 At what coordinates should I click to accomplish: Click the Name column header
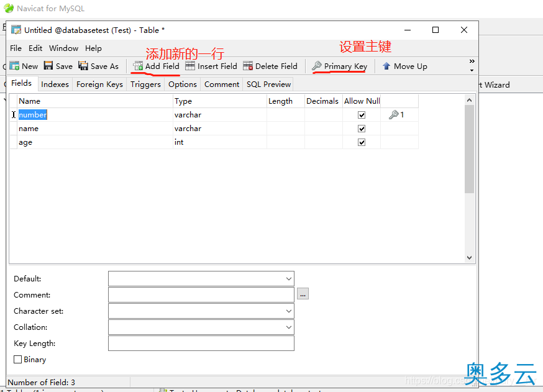click(x=95, y=101)
